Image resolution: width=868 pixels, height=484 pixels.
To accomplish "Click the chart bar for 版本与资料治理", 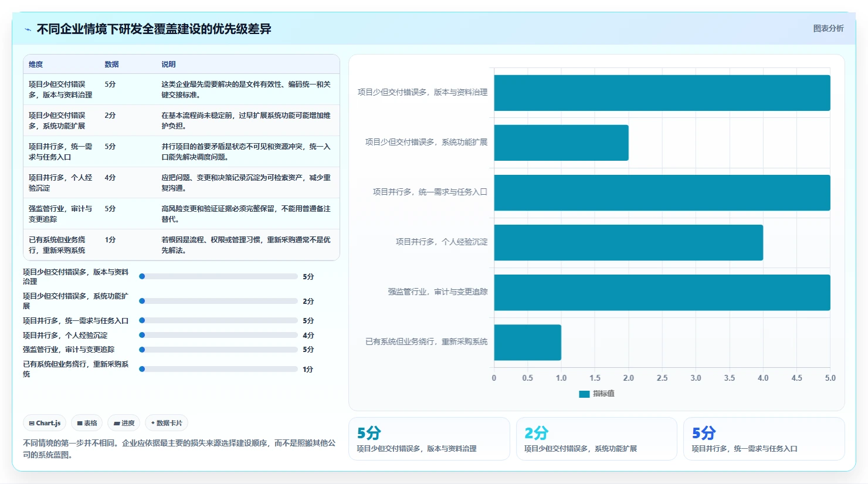I will (662, 93).
